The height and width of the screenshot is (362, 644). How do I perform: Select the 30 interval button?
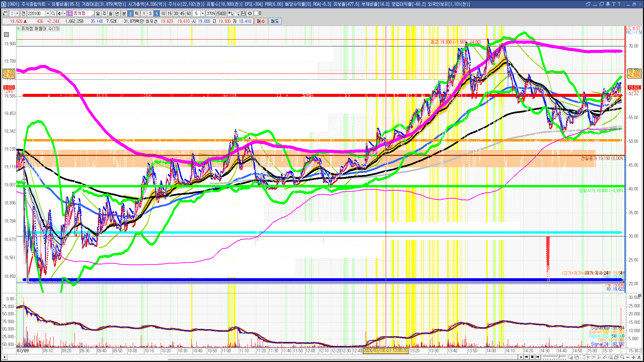click(x=176, y=13)
